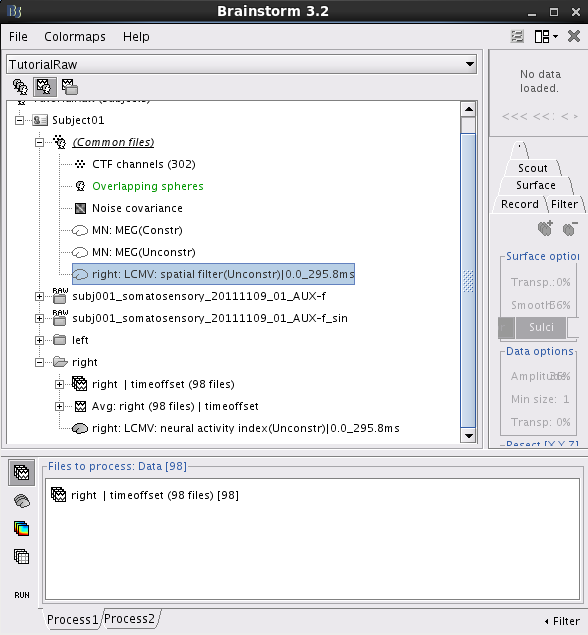588x635 pixels.
Task: Select 'right: LCMV: neural activity index' row
Action: pyautogui.click(x=246, y=428)
